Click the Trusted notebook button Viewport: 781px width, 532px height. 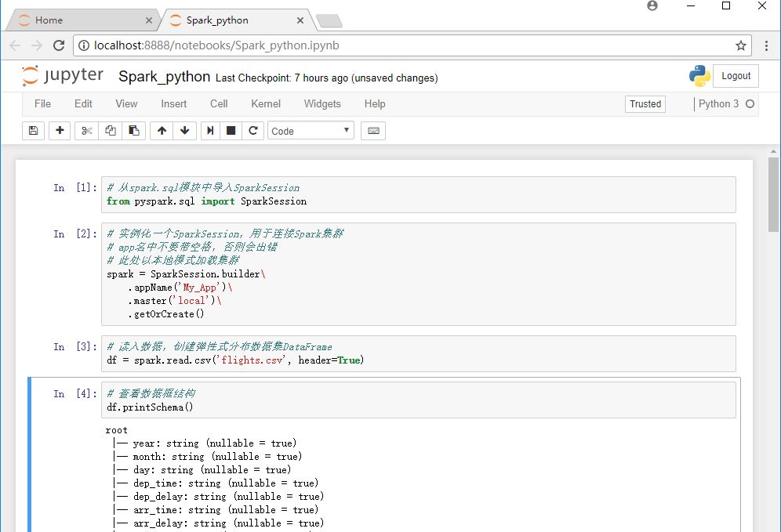[x=645, y=104]
